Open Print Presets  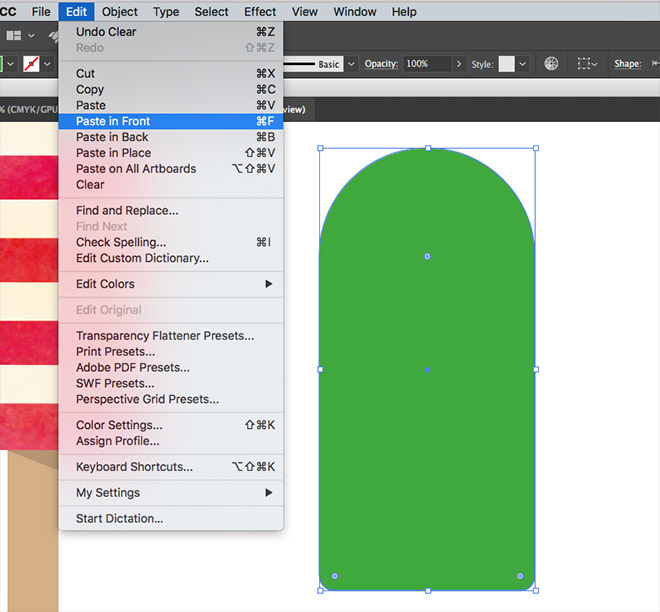(x=171, y=351)
